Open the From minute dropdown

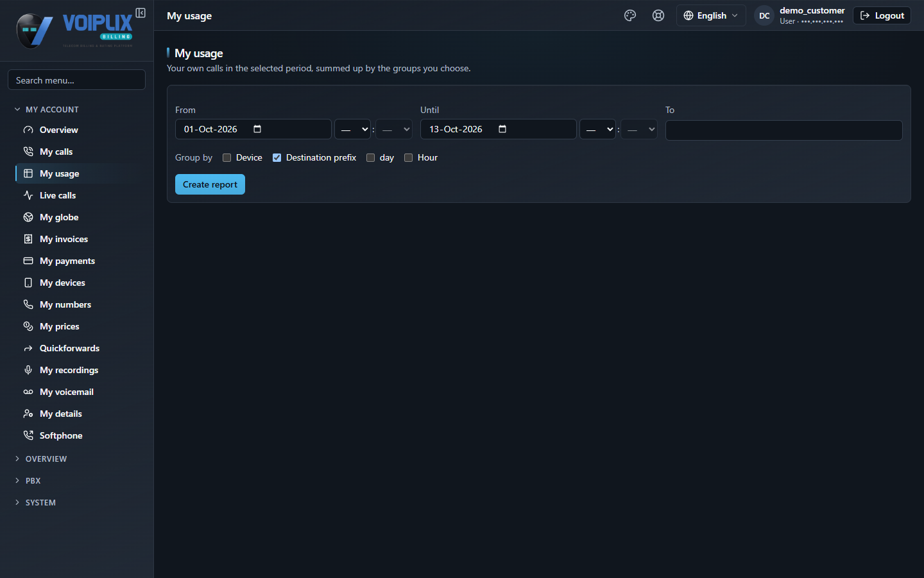(394, 129)
